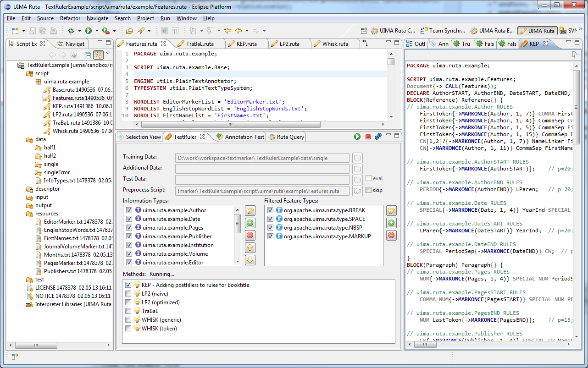Open the Refactor menu
Screen dimensions: 588x368
click(x=70, y=18)
